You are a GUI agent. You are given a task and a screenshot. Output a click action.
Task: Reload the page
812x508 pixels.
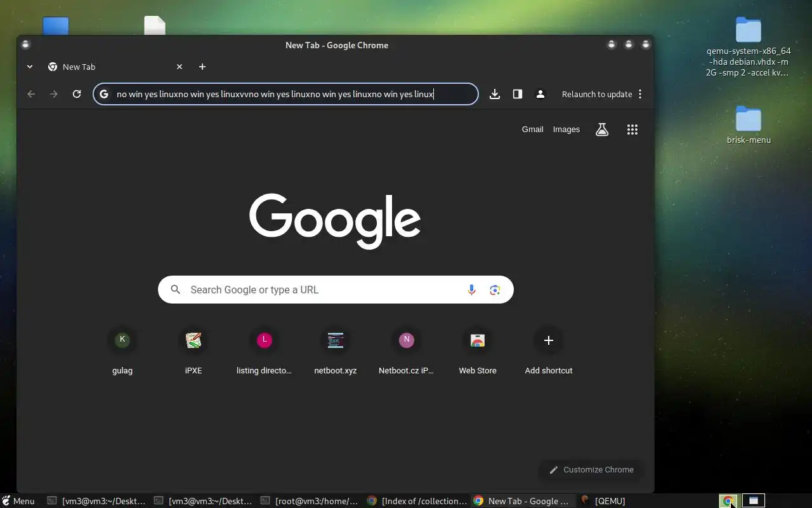[77, 94]
